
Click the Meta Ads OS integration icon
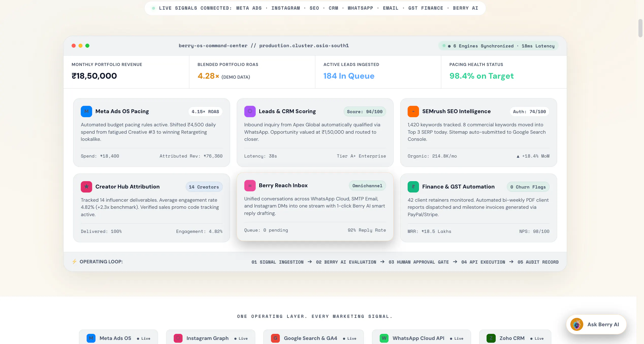[x=91, y=338]
